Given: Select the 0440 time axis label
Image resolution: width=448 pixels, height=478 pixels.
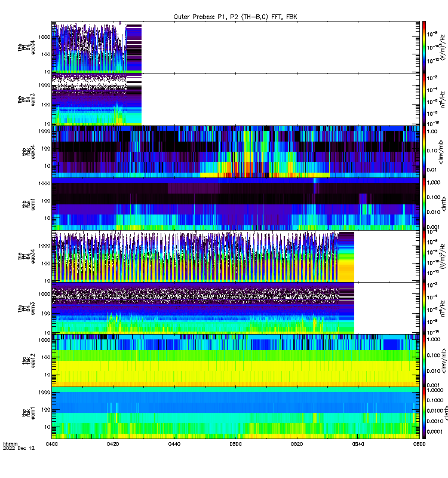Looking at the screenshot, I should (174, 444).
